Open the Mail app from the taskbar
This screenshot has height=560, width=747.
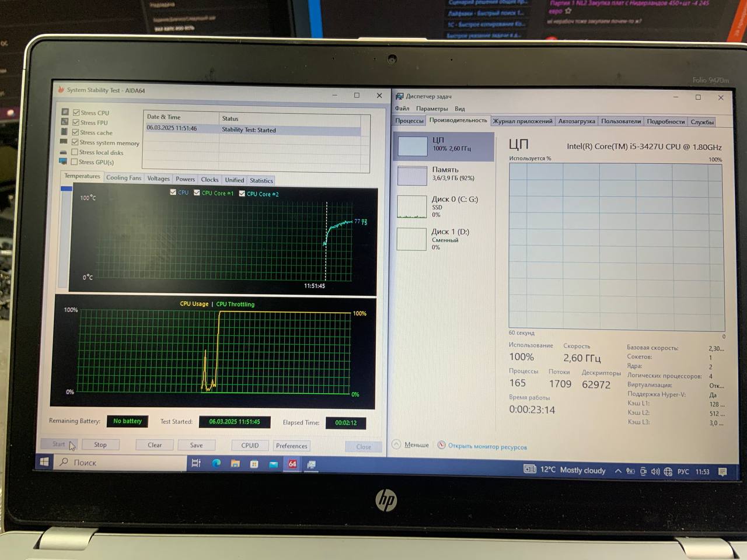pyautogui.click(x=273, y=464)
